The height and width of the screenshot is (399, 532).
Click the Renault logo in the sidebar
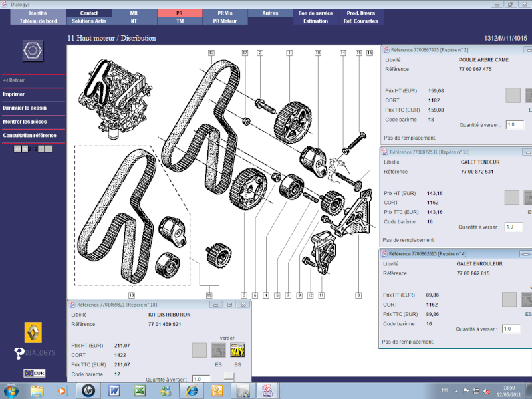(33, 332)
